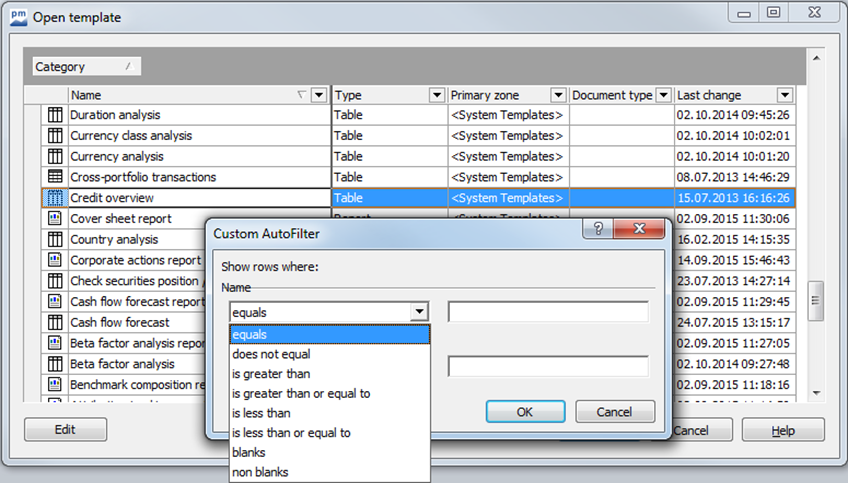Click the question mark help icon in Custom AutoFilter

coord(597,232)
